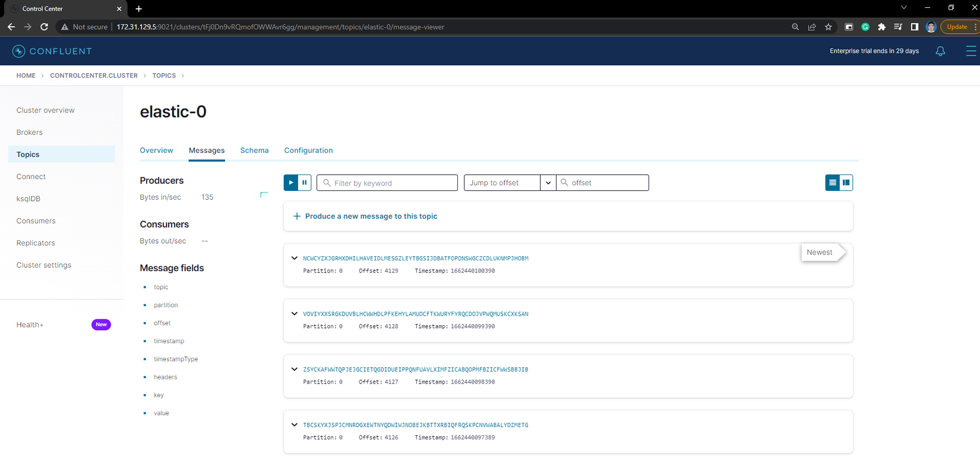Open Connect in the sidebar
The height and width of the screenshot is (459, 980).
point(31,177)
